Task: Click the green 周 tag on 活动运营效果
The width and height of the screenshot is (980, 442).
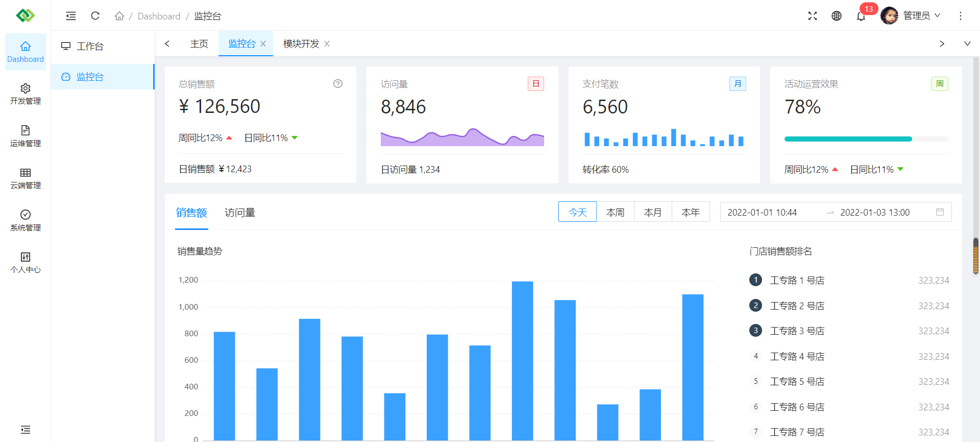Action: 940,84
